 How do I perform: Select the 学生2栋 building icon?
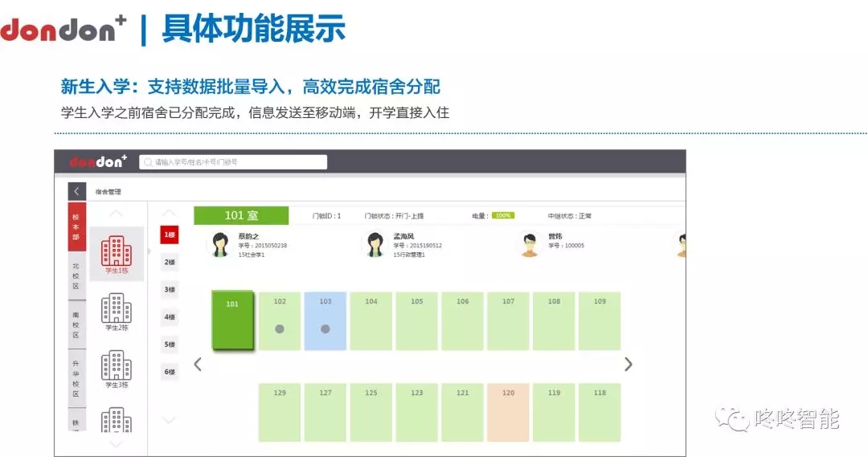(x=117, y=308)
